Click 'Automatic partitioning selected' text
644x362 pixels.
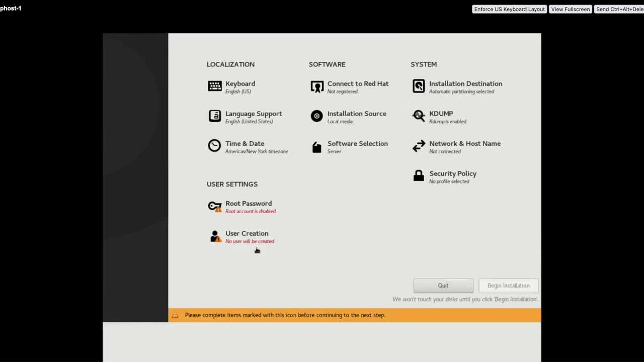461,92
